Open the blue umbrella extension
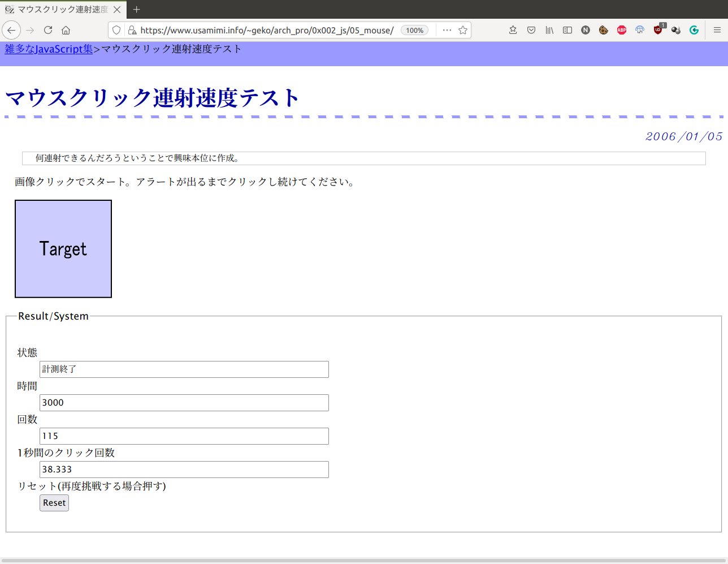This screenshot has width=728, height=564. (x=640, y=30)
